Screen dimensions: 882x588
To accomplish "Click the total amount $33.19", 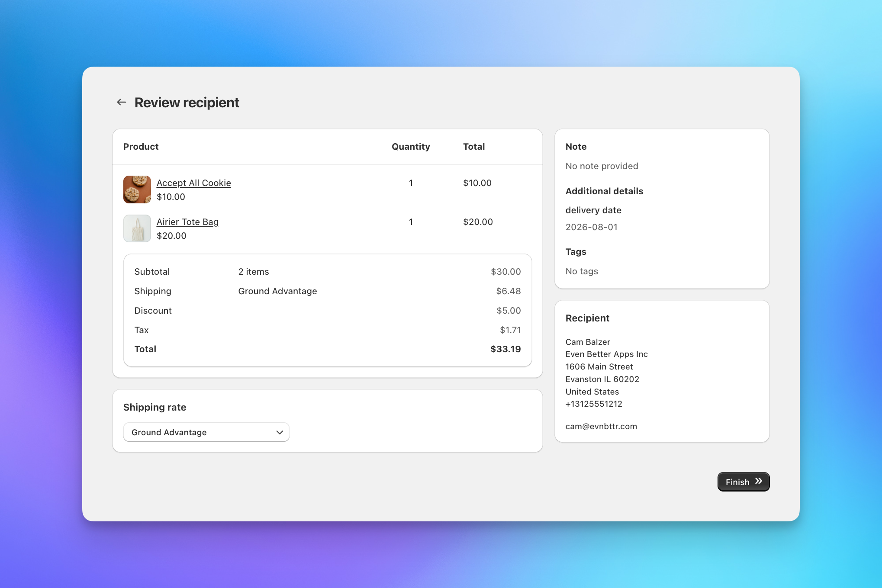I will click(505, 349).
